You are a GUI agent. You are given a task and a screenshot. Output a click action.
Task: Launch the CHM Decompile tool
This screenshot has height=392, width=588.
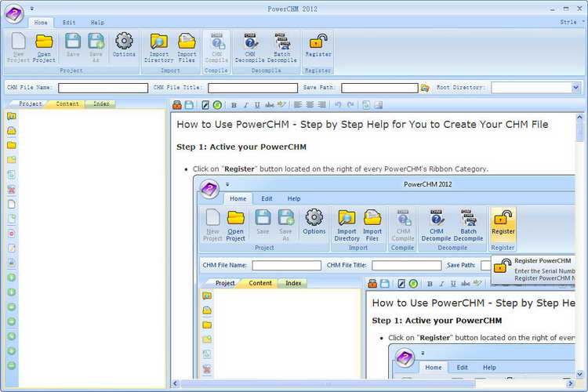[250, 47]
